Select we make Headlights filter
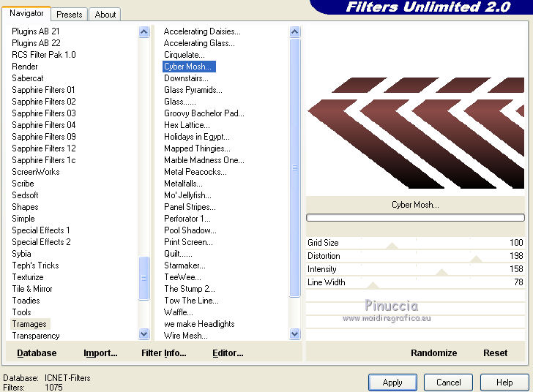Screen dimensions: 533x392 (199, 324)
